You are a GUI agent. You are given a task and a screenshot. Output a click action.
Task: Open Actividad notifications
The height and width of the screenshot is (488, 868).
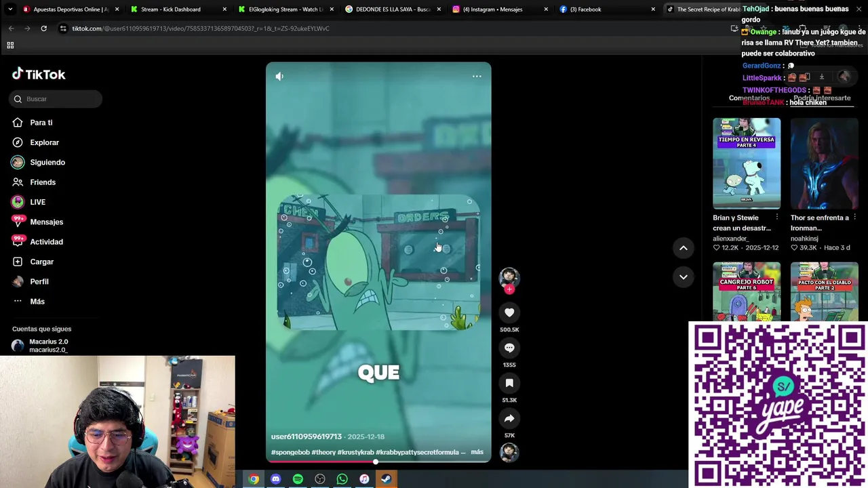tap(46, 242)
